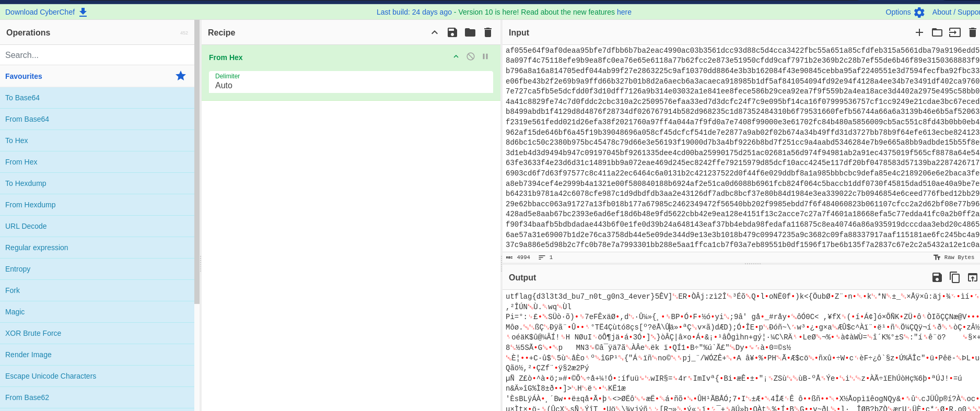Replace input with output
This screenshot has height=411, width=980.
coord(972,277)
